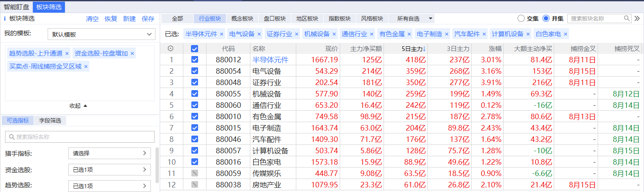The height and width of the screenshot is (192, 644).
Task: Toggle the select-all checkbox in table header
Action: click(194, 49)
